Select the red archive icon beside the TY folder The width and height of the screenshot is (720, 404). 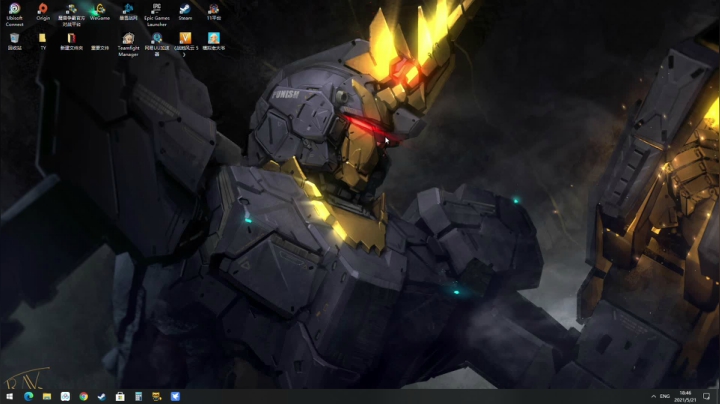click(x=71, y=41)
